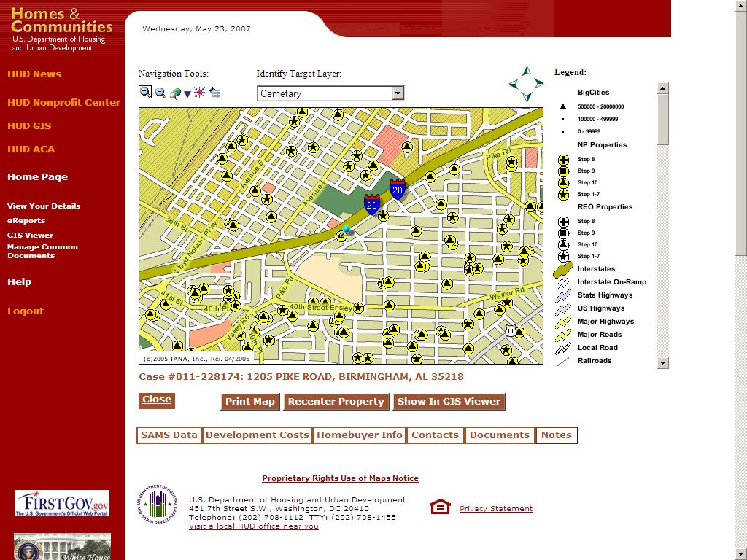Switch to the Development Costs tab

click(258, 435)
